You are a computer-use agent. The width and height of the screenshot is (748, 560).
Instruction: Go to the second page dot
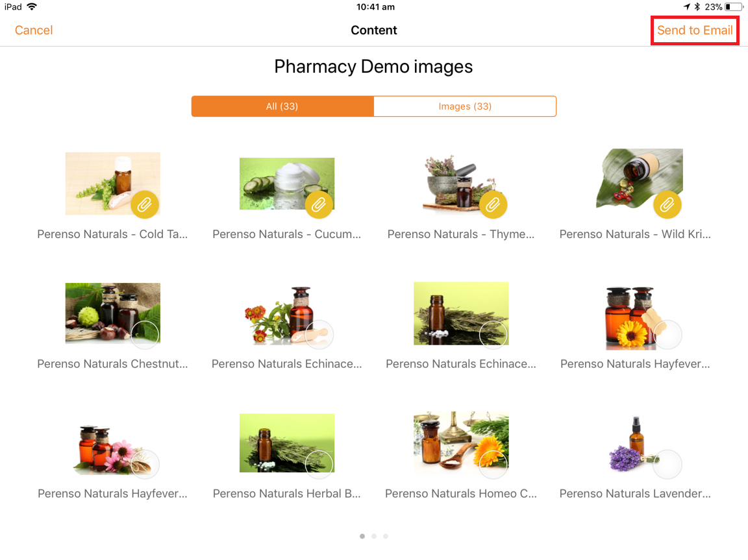[374, 536]
